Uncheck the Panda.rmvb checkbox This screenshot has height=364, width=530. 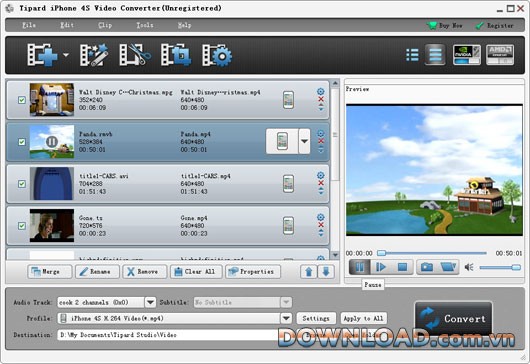22,142
